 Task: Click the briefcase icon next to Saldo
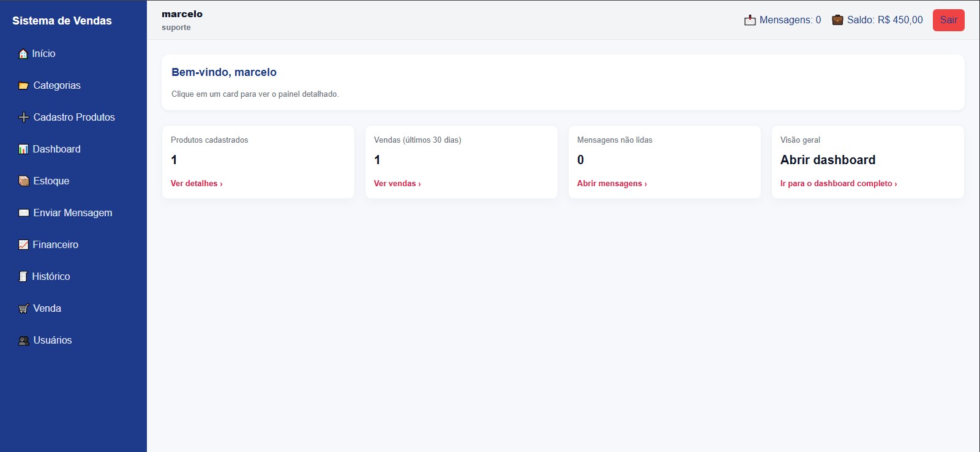837,20
